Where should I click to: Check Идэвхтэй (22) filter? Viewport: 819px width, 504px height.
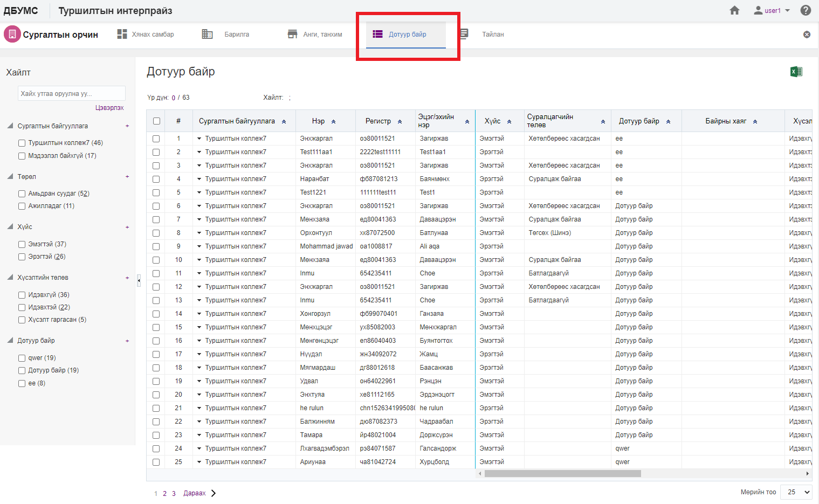[x=22, y=308]
